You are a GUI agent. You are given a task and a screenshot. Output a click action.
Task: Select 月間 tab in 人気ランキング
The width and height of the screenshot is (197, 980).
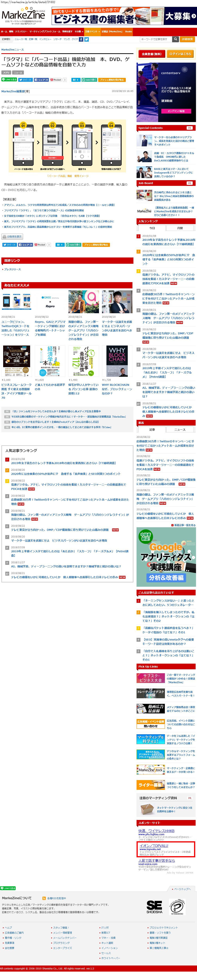(x=180, y=228)
